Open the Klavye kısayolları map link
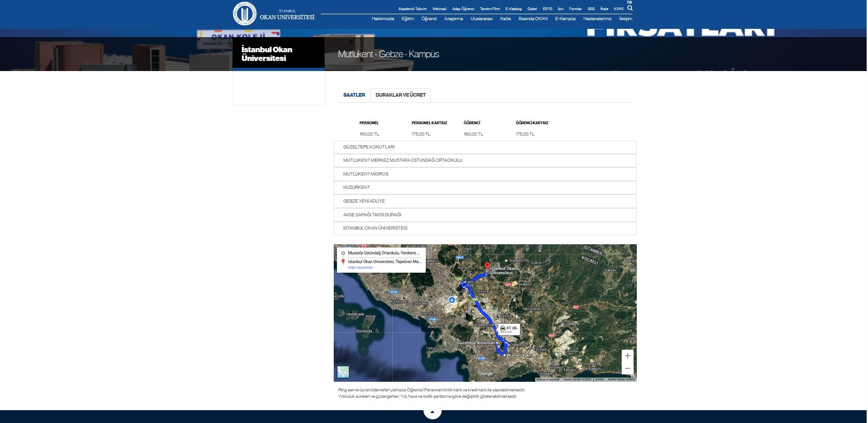 coord(548,379)
